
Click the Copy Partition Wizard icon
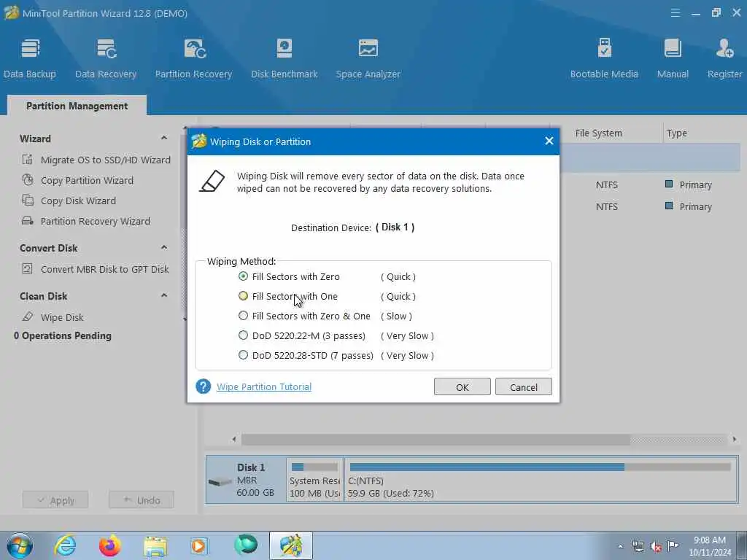[x=28, y=180]
